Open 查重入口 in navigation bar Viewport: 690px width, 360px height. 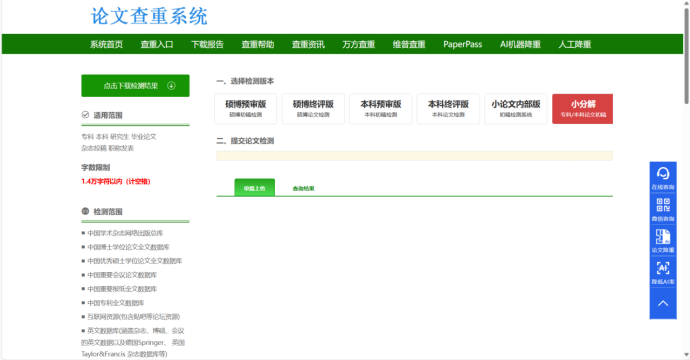coord(157,44)
